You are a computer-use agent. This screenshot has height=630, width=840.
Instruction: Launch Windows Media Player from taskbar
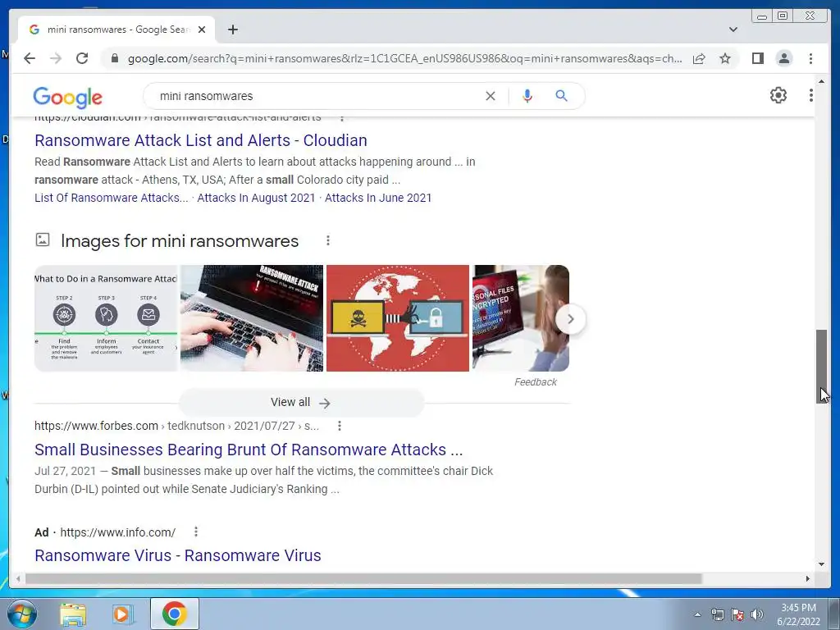123,614
